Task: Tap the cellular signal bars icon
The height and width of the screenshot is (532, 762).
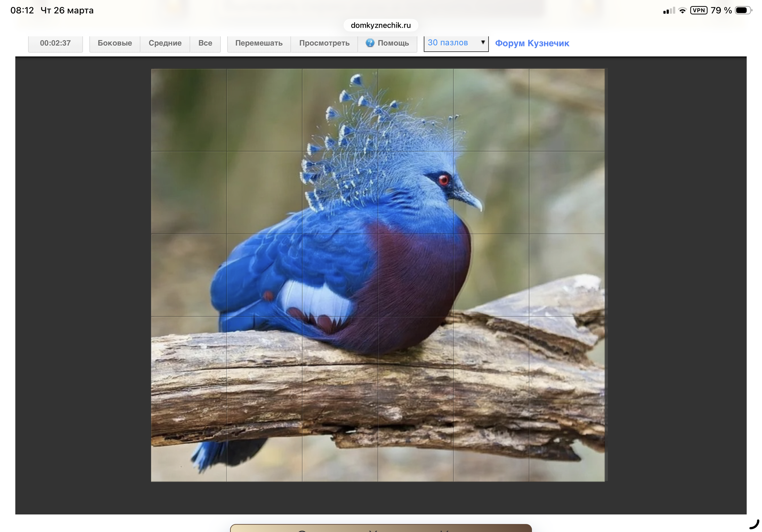Action: [x=669, y=11]
